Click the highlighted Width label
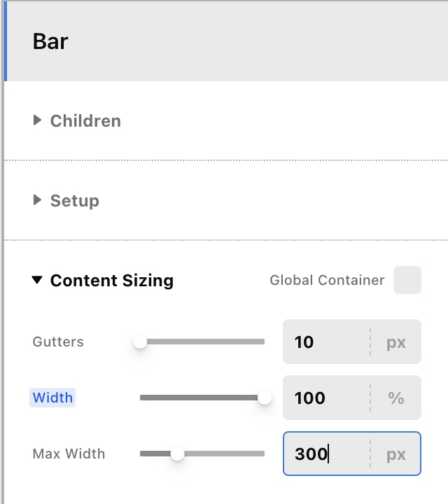 [52, 398]
